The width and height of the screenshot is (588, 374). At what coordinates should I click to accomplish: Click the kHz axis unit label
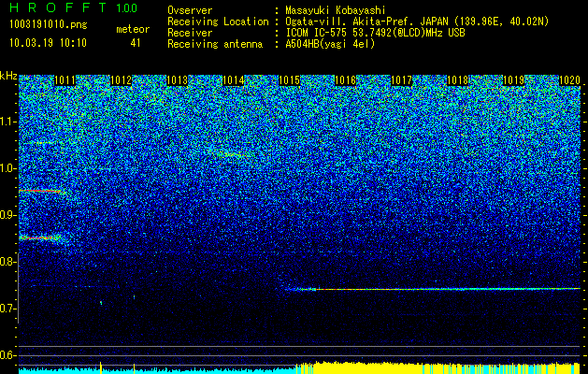tap(8, 76)
